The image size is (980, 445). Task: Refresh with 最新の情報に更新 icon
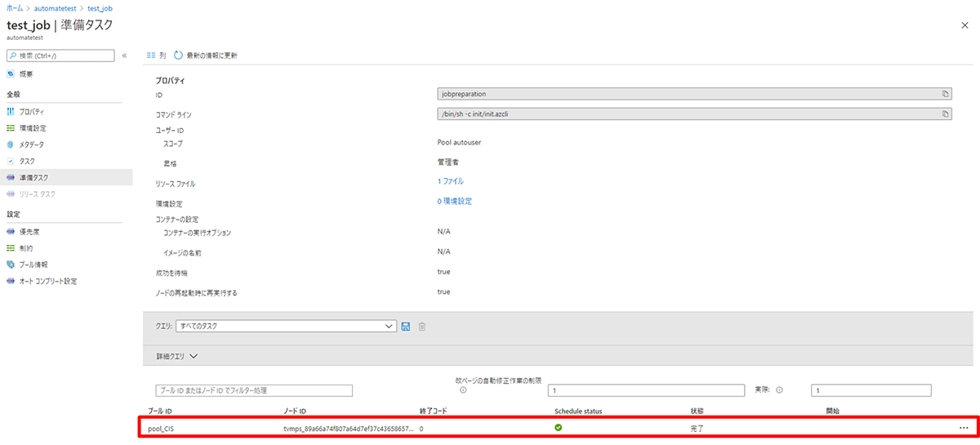(x=178, y=55)
